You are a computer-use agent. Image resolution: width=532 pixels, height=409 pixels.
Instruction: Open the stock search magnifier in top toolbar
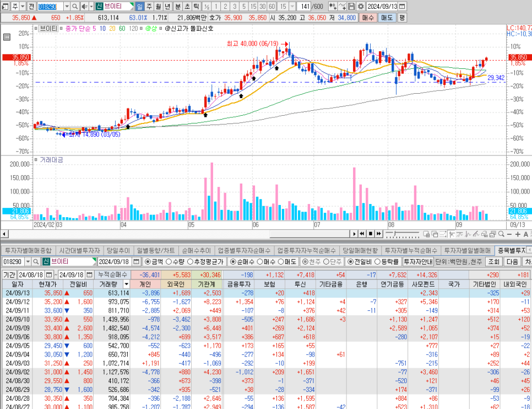click(x=75, y=7)
